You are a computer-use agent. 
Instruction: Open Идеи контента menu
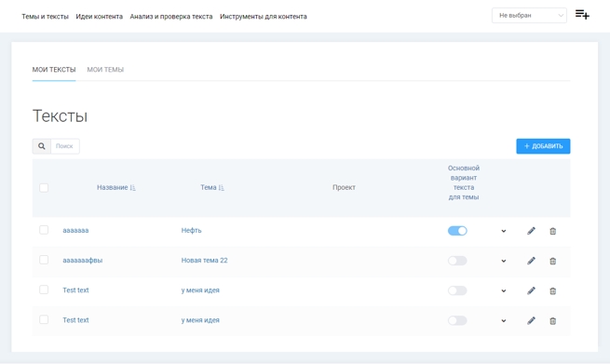point(100,17)
